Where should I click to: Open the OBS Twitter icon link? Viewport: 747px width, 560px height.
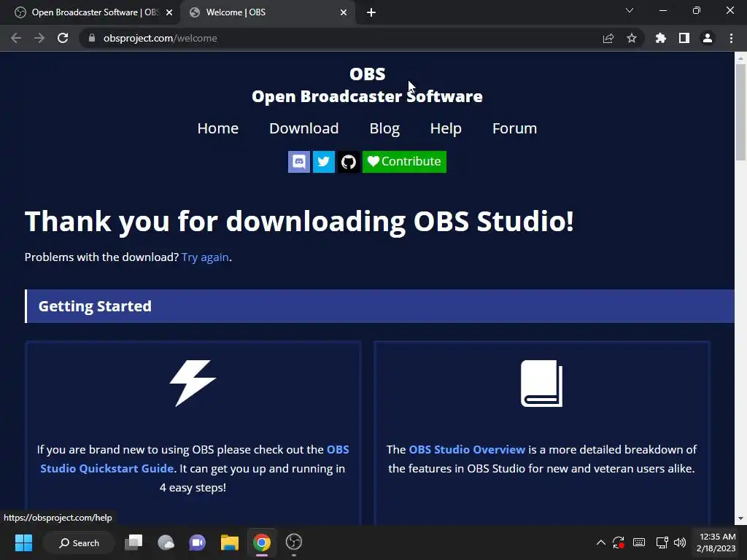[x=323, y=162]
